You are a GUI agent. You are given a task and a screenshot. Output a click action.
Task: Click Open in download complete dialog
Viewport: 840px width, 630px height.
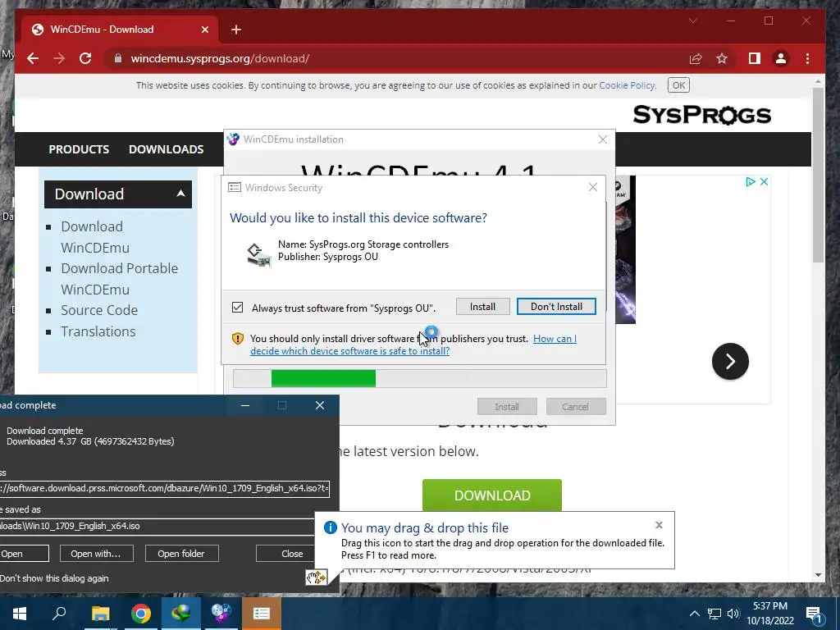coord(24,554)
